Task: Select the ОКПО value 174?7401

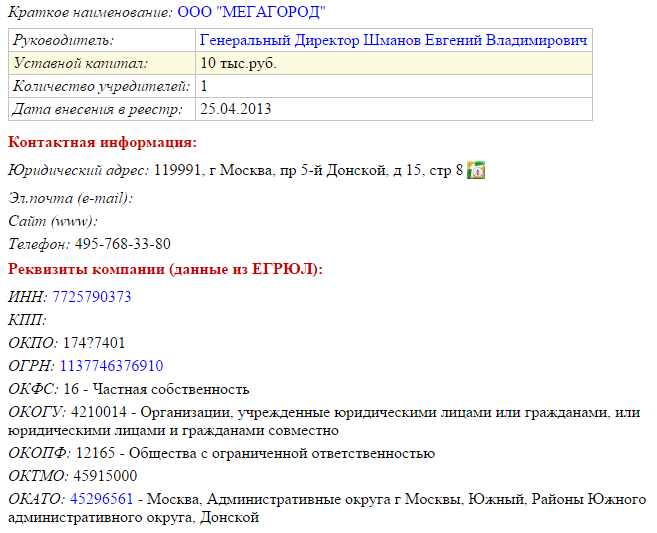Action: click(94, 343)
